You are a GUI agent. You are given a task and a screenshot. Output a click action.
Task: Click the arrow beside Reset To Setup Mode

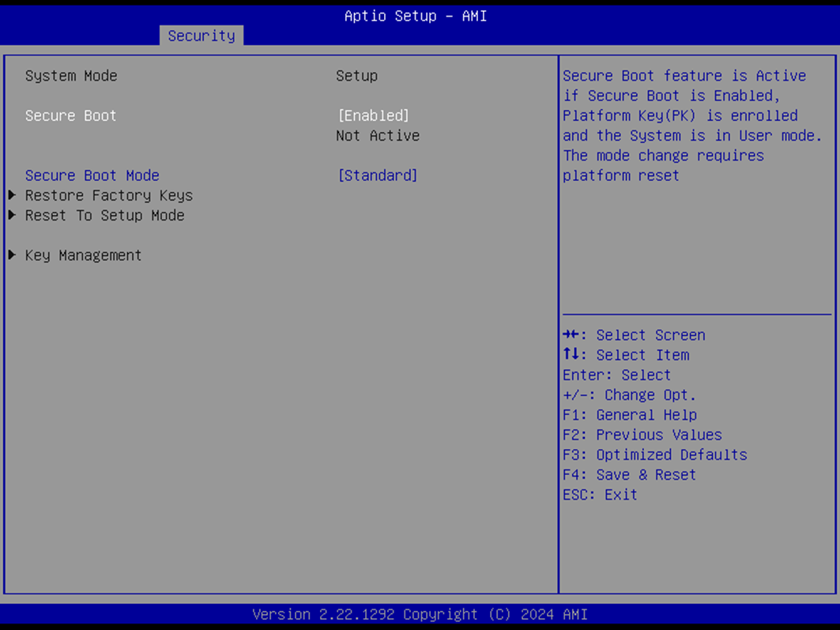point(12,215)
